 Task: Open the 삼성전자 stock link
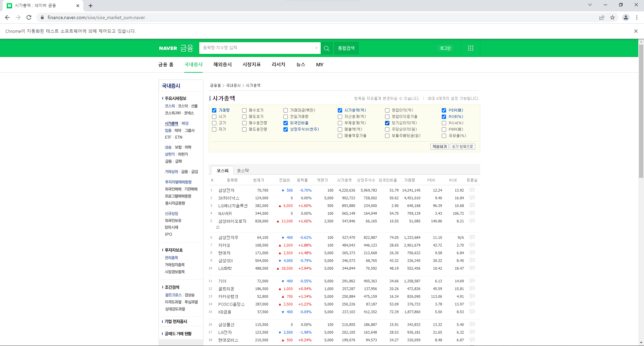point(226,190)
